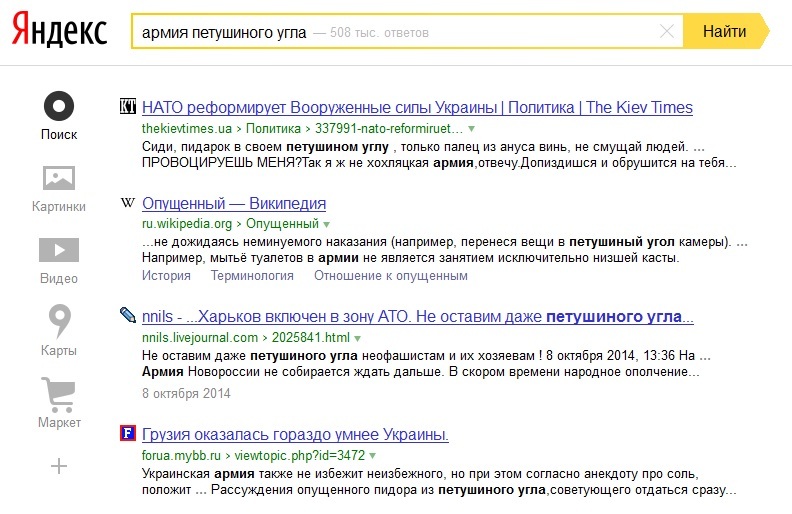Click the Wikipedia W favicon
792x514 pixels.
click(x=128, y=203)
